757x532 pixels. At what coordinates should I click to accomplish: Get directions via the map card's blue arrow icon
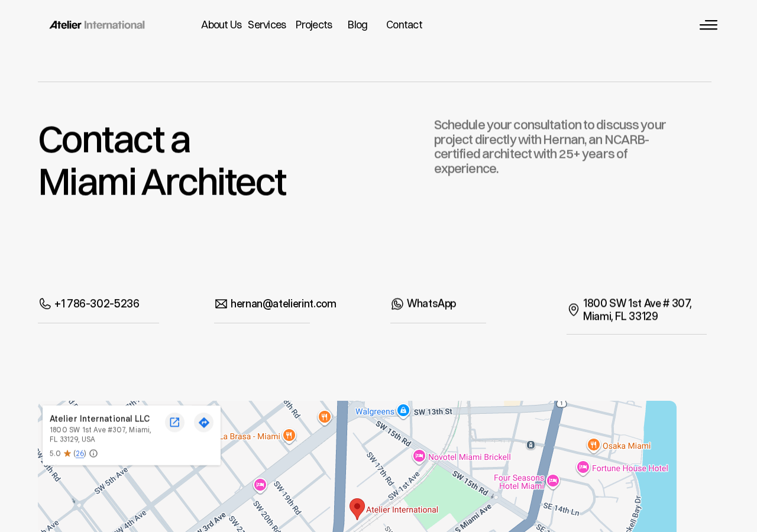(203, 422)
